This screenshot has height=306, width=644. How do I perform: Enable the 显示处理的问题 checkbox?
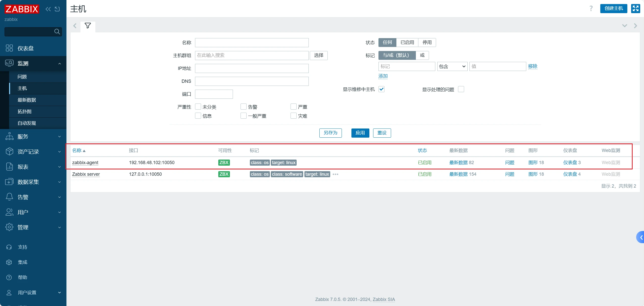461,89
